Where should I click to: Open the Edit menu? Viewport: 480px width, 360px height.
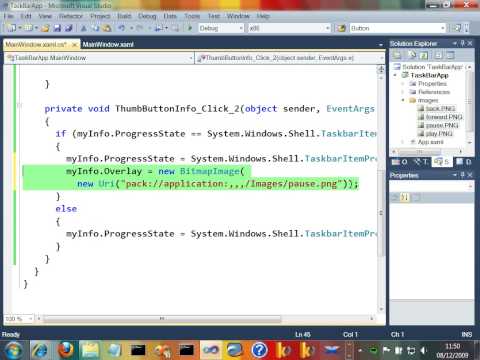(x=26, y=16)
